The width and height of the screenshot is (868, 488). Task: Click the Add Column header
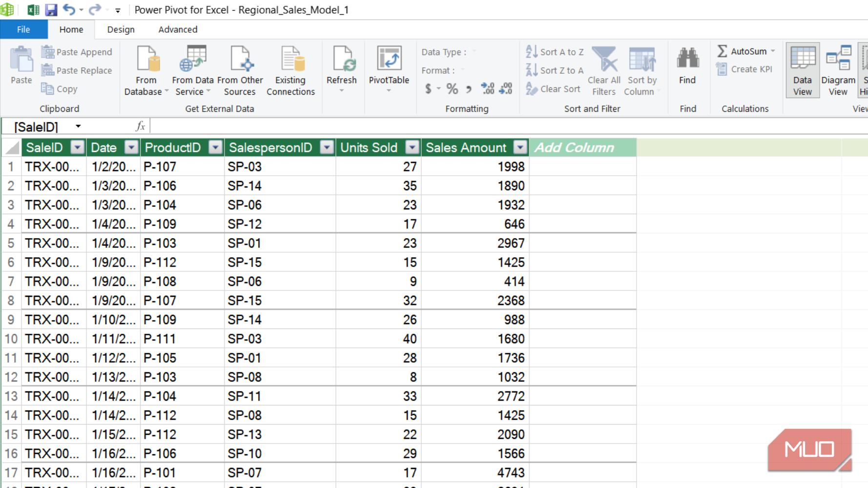click(583, 147)
